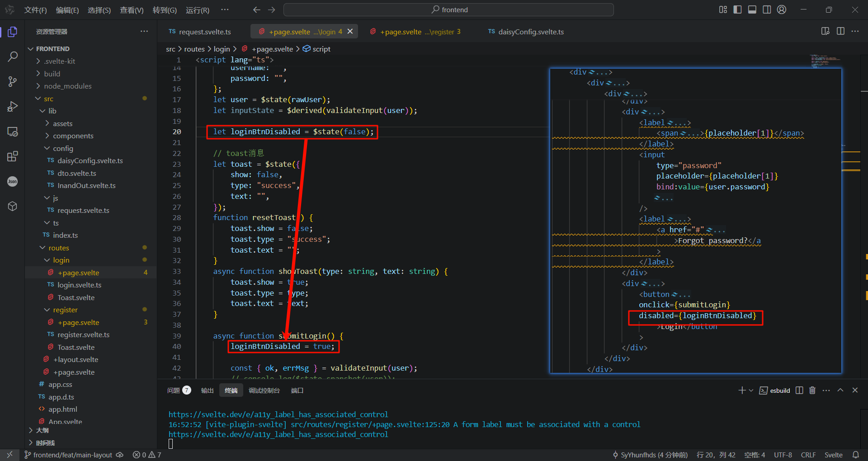868x461 pixels.
Task: Open Remote Explorer in activity bar
Action: click(x=13, y=132)
